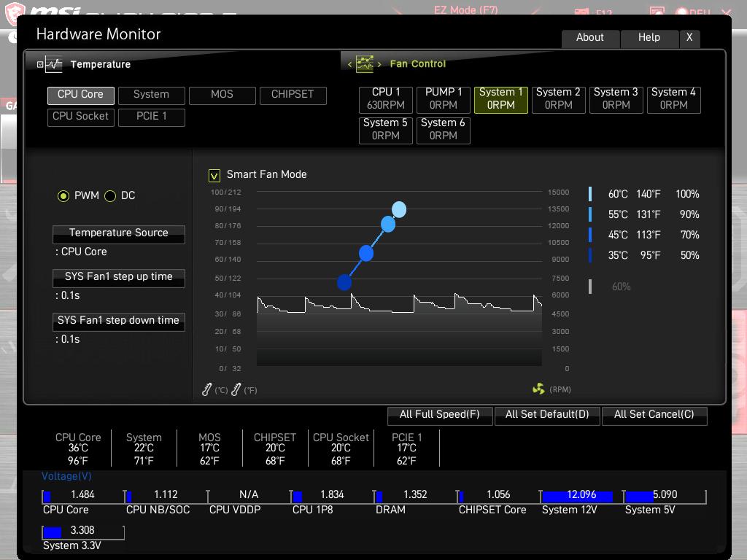Click the 60°C 100% legend color bar
747x560 pixels.
click(x=590, y=194)
